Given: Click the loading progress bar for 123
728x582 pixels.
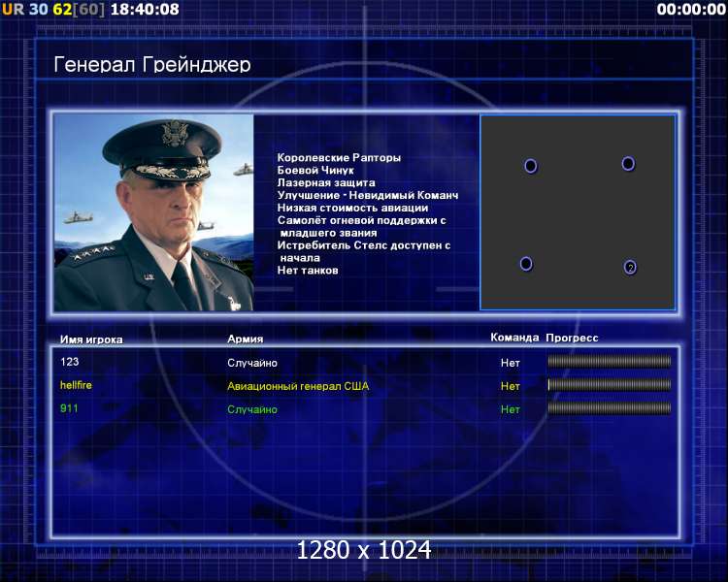Looking at the screenshot, I should point(610,361).
